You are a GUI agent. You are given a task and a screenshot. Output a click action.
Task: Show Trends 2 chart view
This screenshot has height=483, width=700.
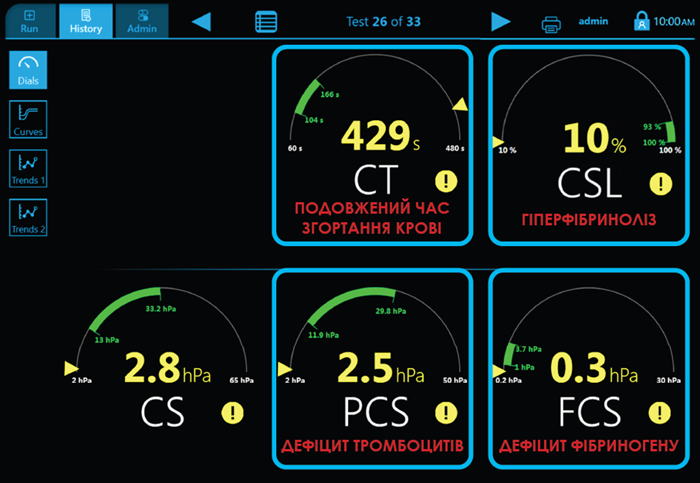click(29, 217)
